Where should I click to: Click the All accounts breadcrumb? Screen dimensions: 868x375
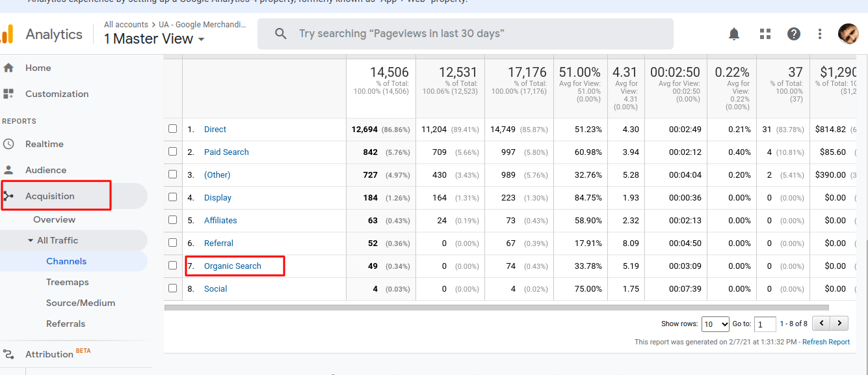(126, 25)
